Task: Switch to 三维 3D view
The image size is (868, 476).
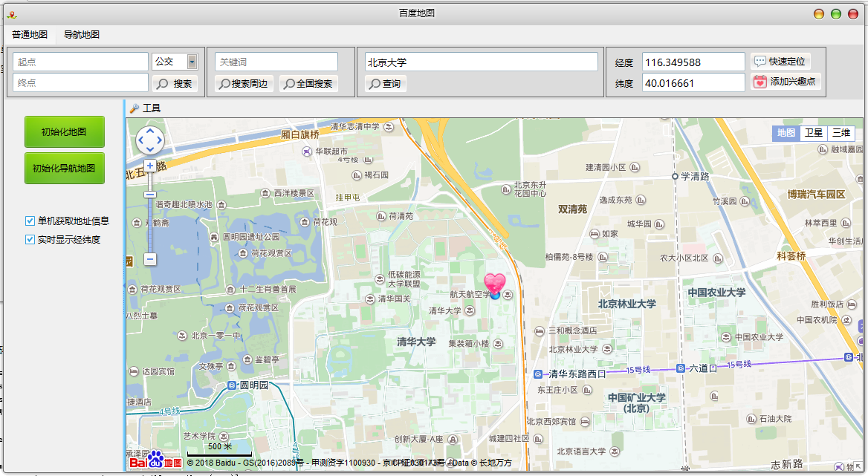Action: [841, 133]
